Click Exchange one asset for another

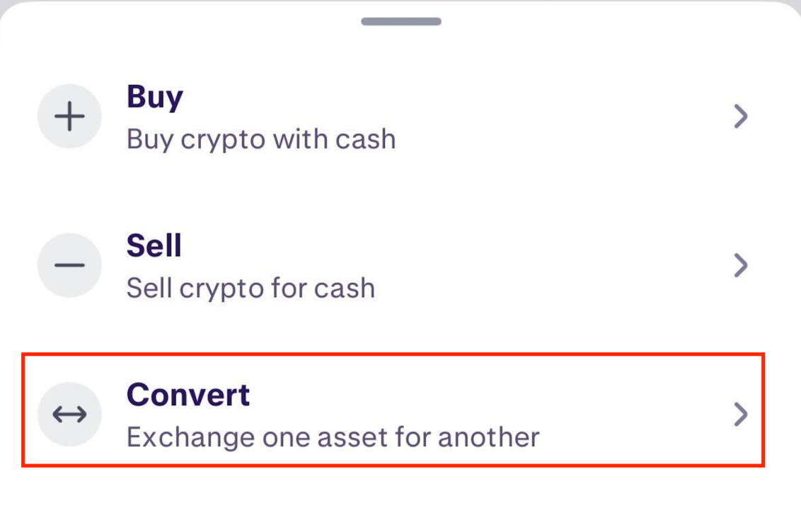click(333, 436)
